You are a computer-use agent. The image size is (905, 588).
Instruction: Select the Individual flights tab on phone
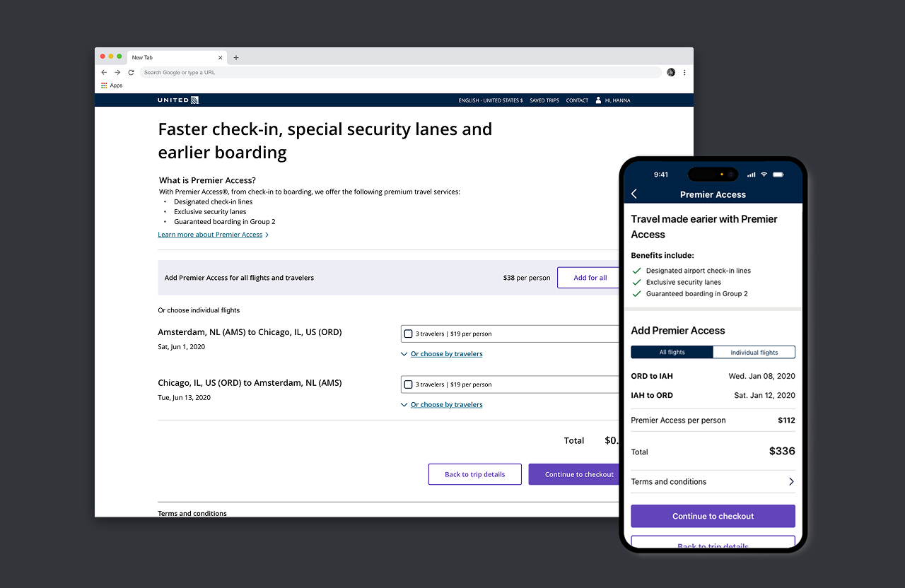(754, 352)
